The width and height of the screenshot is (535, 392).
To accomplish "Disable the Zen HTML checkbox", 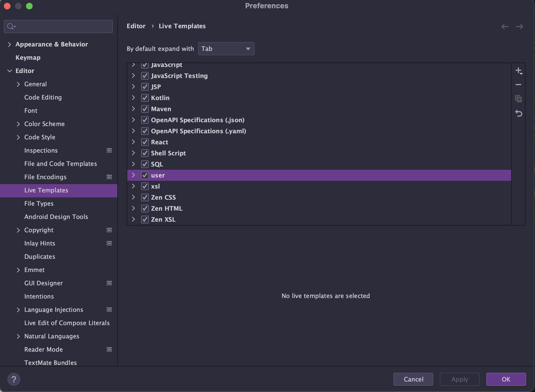I will click(x=145, y=208).
